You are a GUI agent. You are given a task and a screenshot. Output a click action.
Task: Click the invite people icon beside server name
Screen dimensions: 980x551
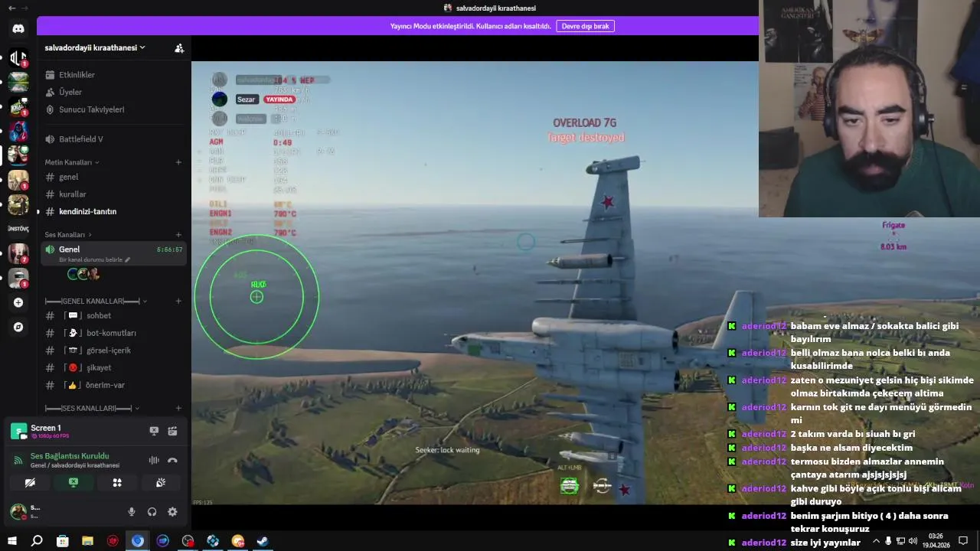(x=179, y=47)
